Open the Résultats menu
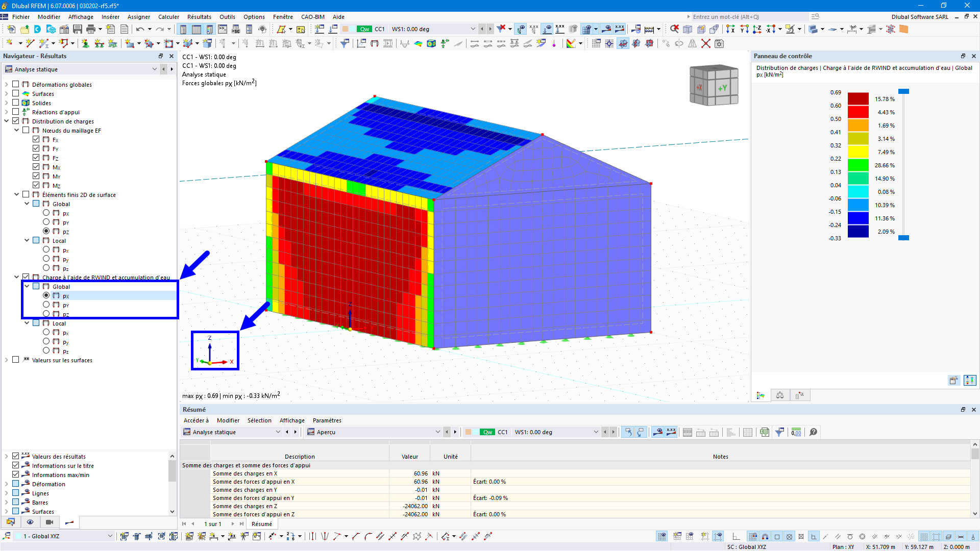Image resolution: width=980 pixels, height=551 pixels. (x=199, y=17)
